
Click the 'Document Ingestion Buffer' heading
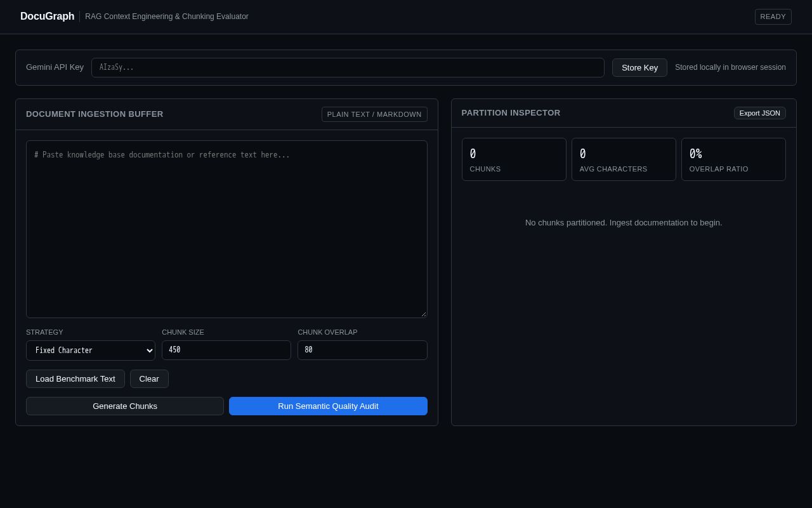pos(95,114)
